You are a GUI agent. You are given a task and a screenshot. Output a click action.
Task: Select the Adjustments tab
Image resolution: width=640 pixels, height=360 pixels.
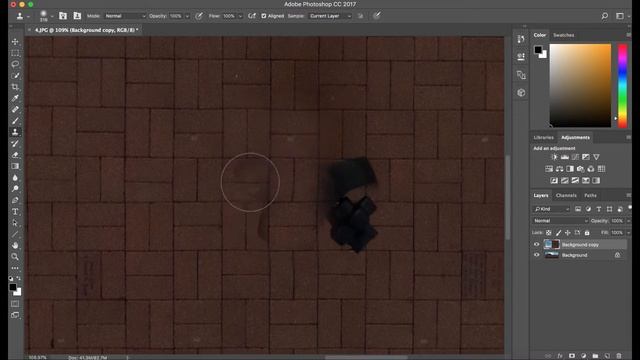pos(575,138)
